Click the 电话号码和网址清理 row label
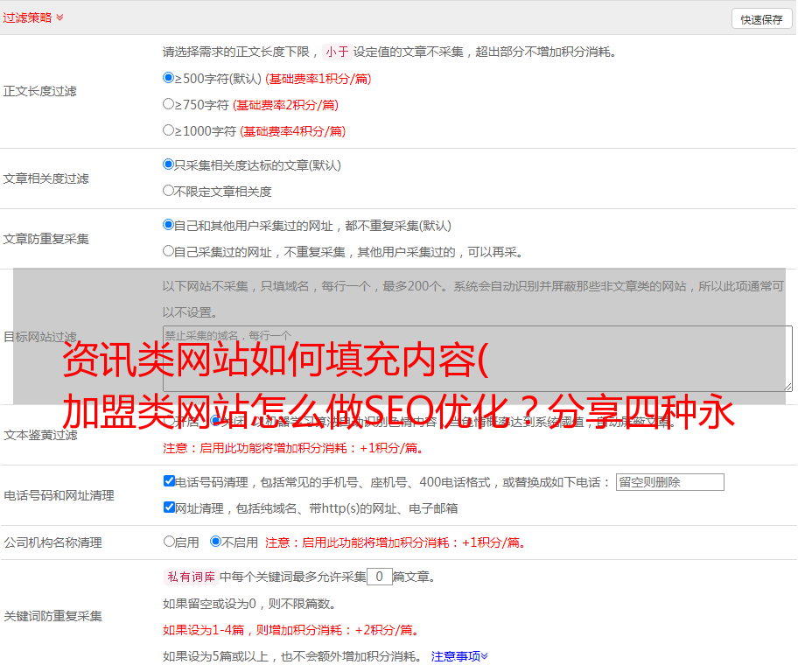798x672 pixels. [x=59, y=495]
